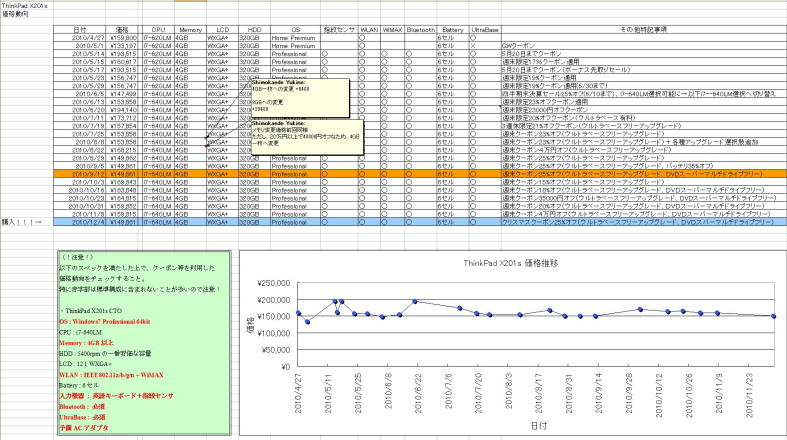787x440 pixels.
Task: Click the 'OS' column header cell
Action: click(x=295, y=30)
